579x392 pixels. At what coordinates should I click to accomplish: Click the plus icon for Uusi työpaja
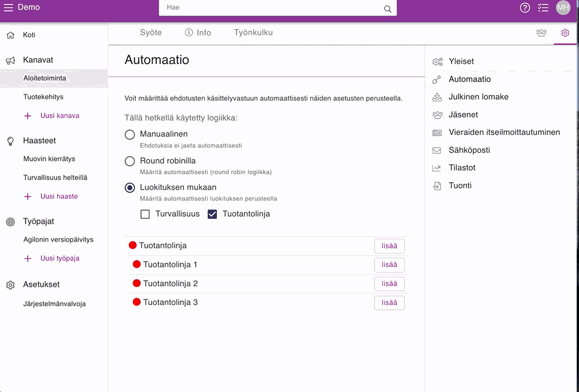(28, 259)
